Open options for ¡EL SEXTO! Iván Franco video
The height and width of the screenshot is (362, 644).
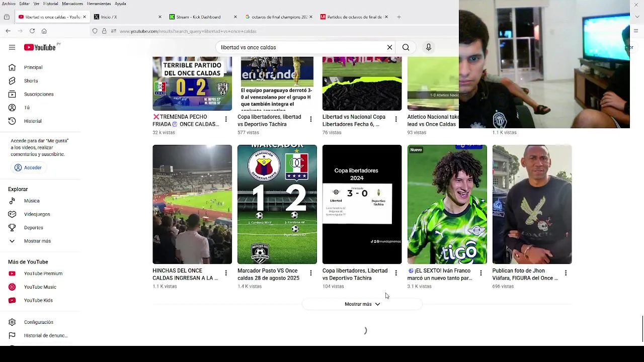point(480,273)
